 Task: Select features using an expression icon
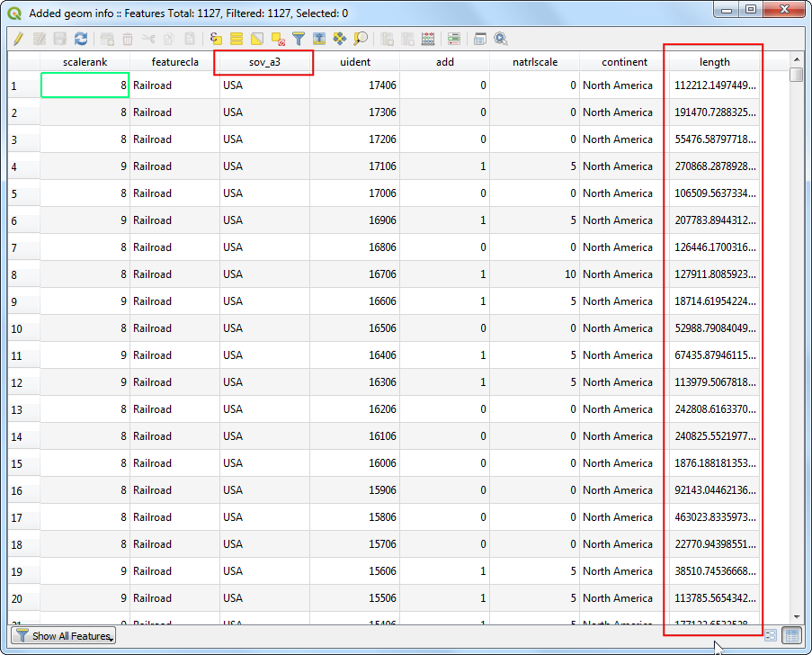pos(216,39)
